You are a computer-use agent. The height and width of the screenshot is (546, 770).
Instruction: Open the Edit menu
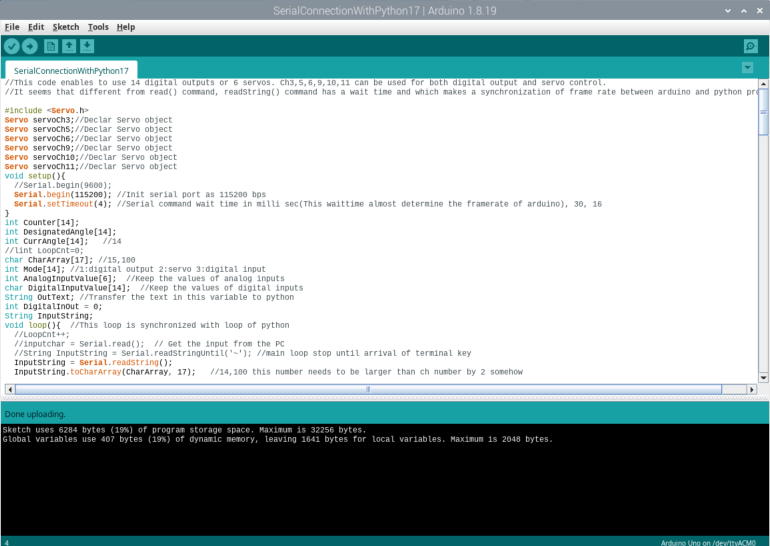point(36,27)
